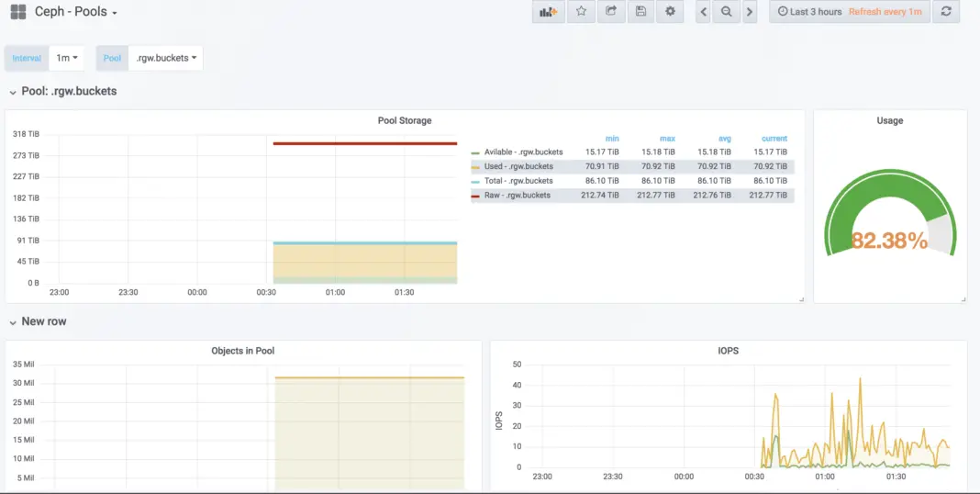Open dashboard settings gear icon
Image resolution: width=980 pixels, height=494 pixels.
click(671, 12)
